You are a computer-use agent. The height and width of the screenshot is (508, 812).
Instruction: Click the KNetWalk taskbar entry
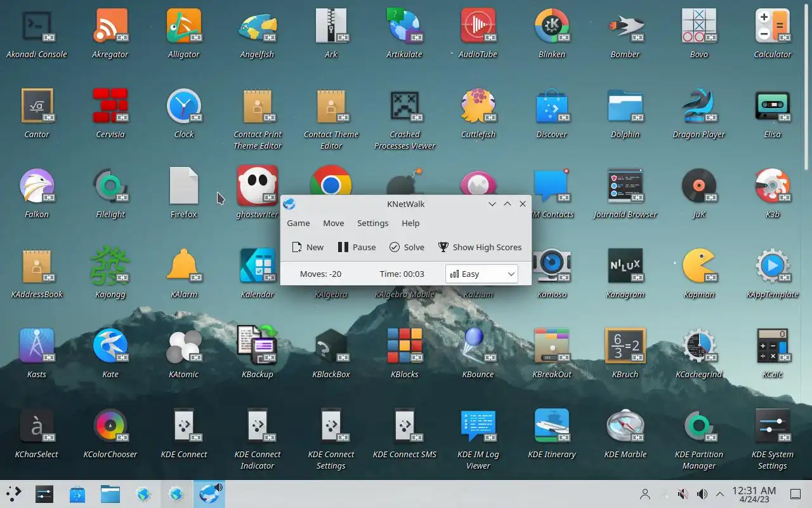point(209,494)
